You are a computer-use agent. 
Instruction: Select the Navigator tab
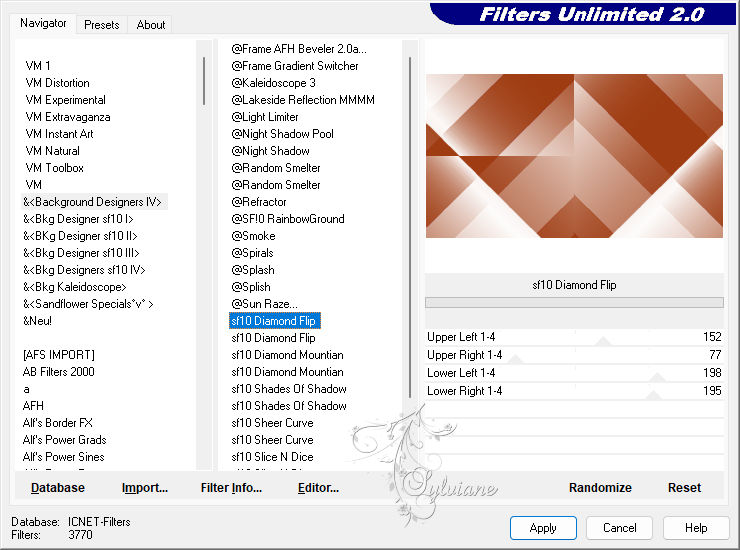pos(43,23)
